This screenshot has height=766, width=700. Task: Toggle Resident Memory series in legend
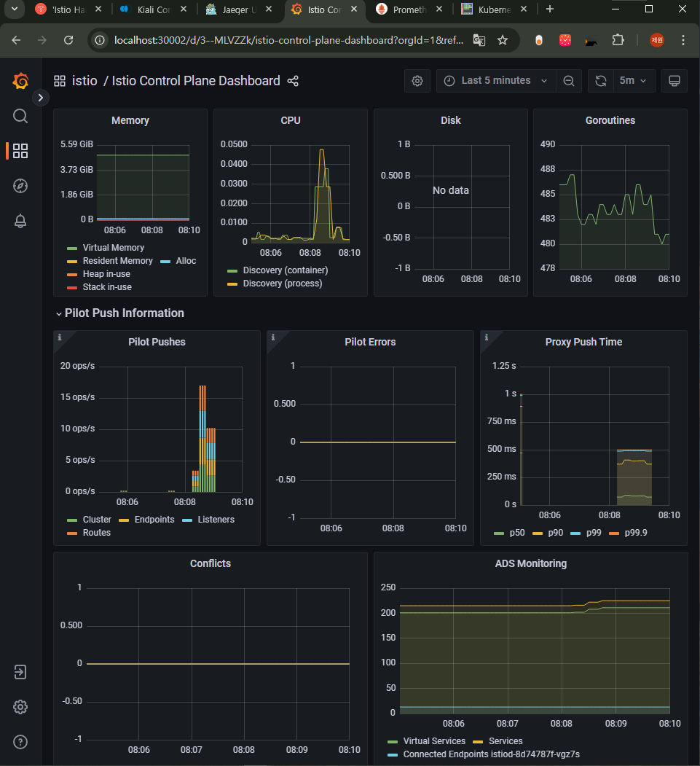point(118,261)
